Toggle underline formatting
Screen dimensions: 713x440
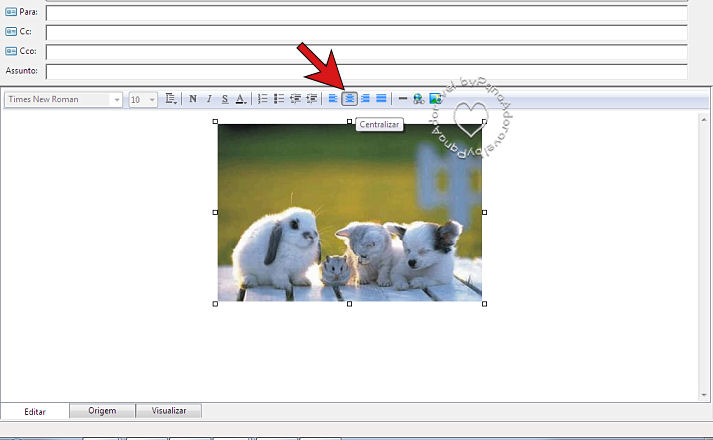(224, 99)
